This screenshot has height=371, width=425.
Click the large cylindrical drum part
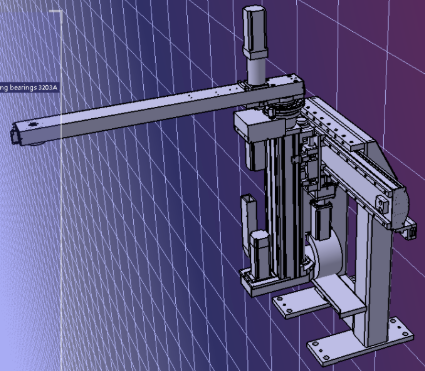pos(327,254)
